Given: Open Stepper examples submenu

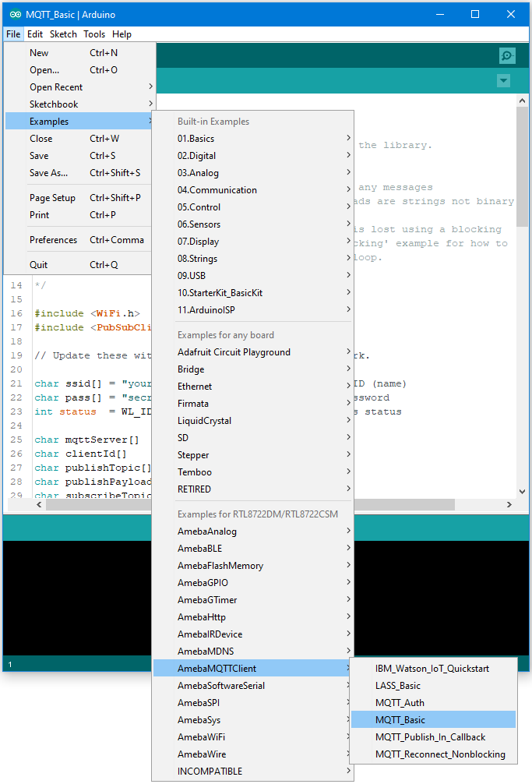Looking at the screenshot, I should coord(253,455).
